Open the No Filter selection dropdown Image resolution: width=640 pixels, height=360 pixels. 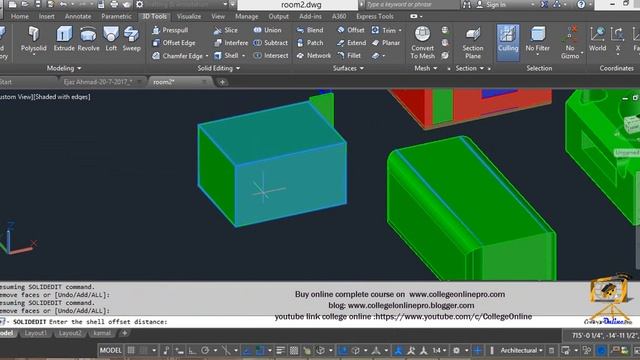tap(538, 41)
